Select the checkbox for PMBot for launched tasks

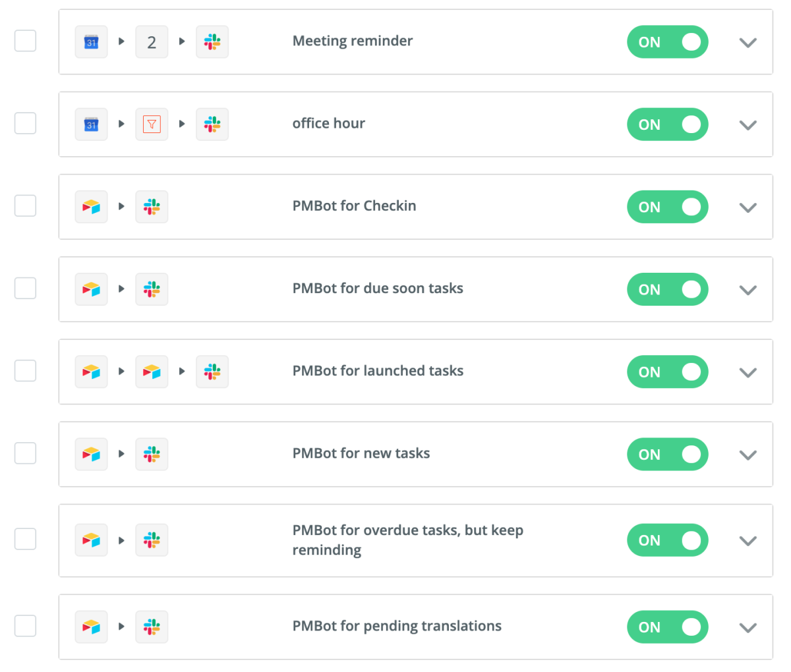[25, 370]
